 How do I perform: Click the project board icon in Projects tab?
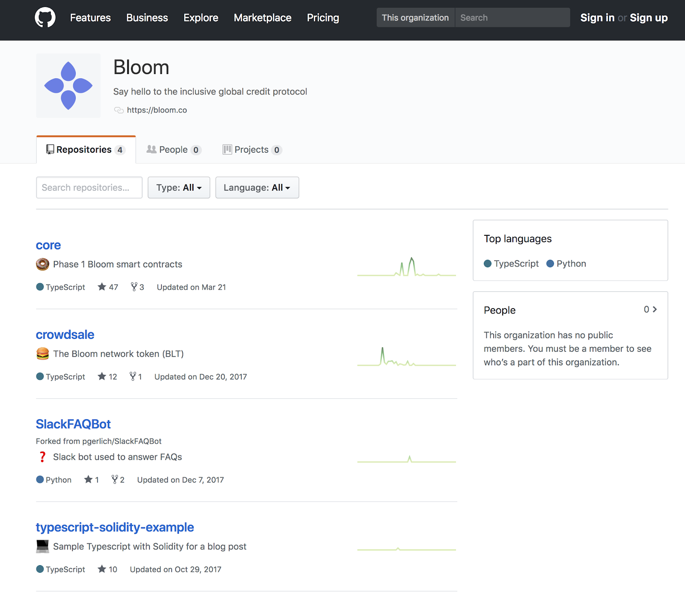(227, 149)
